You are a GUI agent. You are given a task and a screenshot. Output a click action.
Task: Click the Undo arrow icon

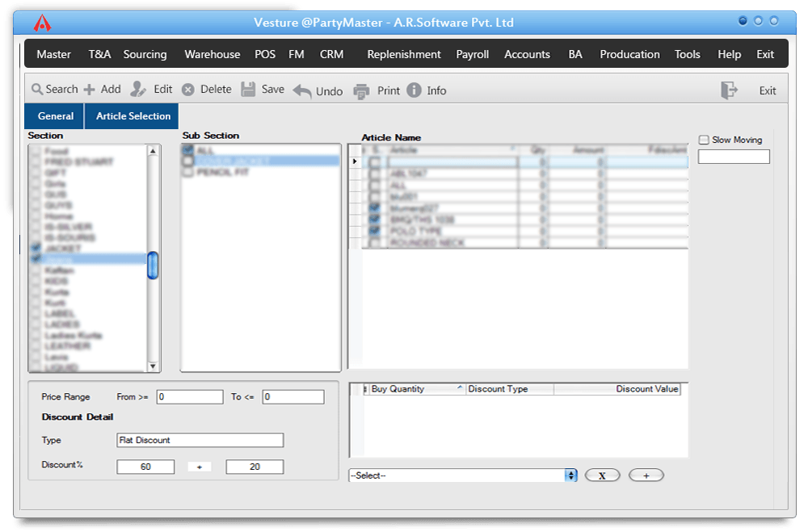click(302, 91)
